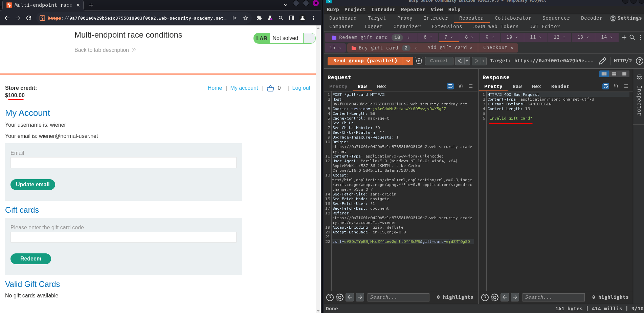Open Chrome three-dot menu

click(x=313, y=18)
